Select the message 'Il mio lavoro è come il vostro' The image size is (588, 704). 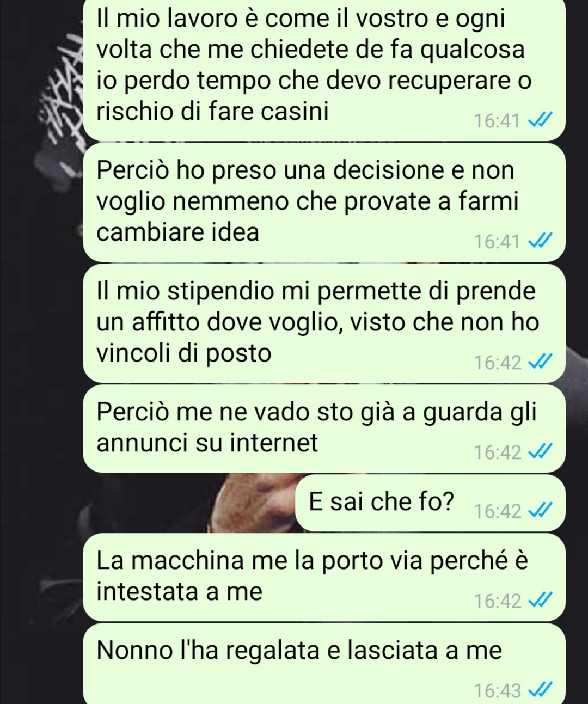pyautogui.click(x=324, y=70)
